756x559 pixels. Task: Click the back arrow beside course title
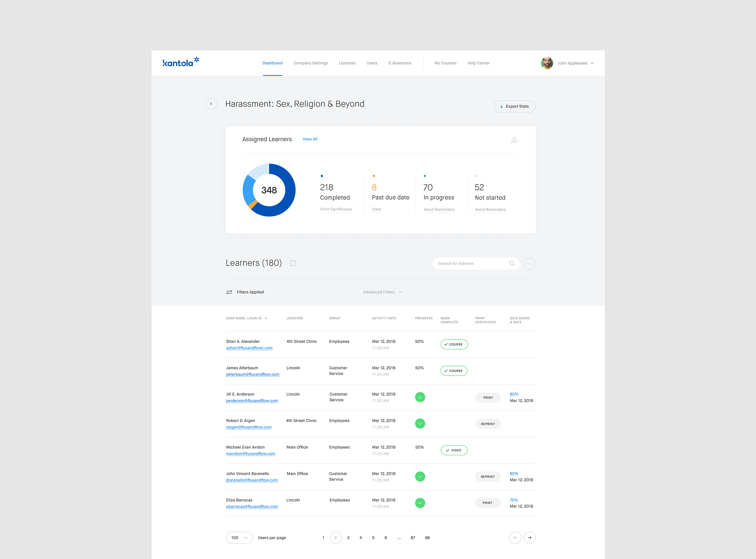point(211,104)
